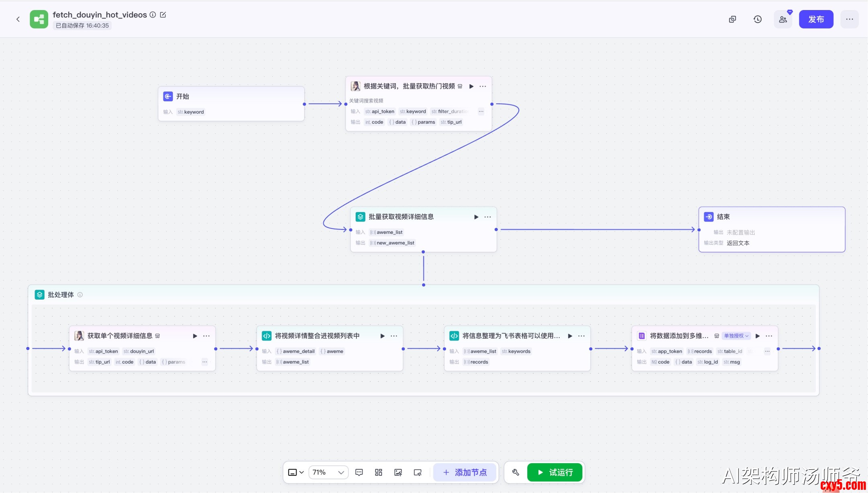Run the 批量获取视频详细信息 node
This screenshot has height=493, width=868.
[476, 217]
